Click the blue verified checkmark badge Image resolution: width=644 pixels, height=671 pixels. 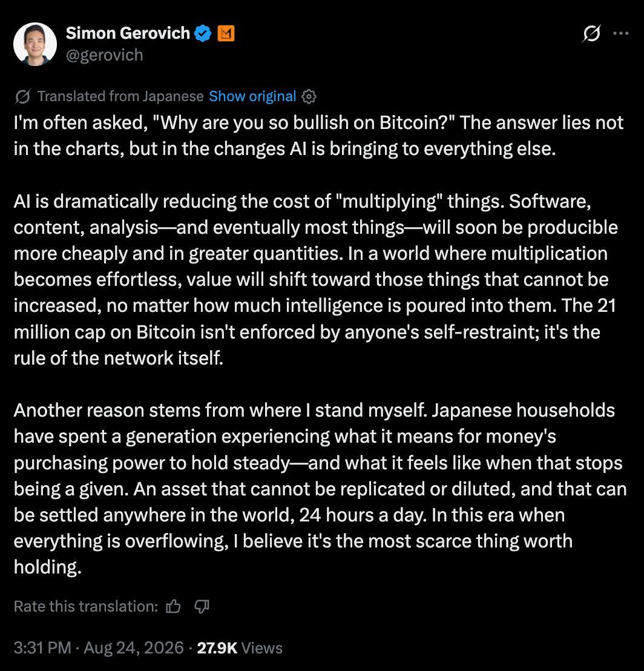pyautogui.click(x=203, y=33)
